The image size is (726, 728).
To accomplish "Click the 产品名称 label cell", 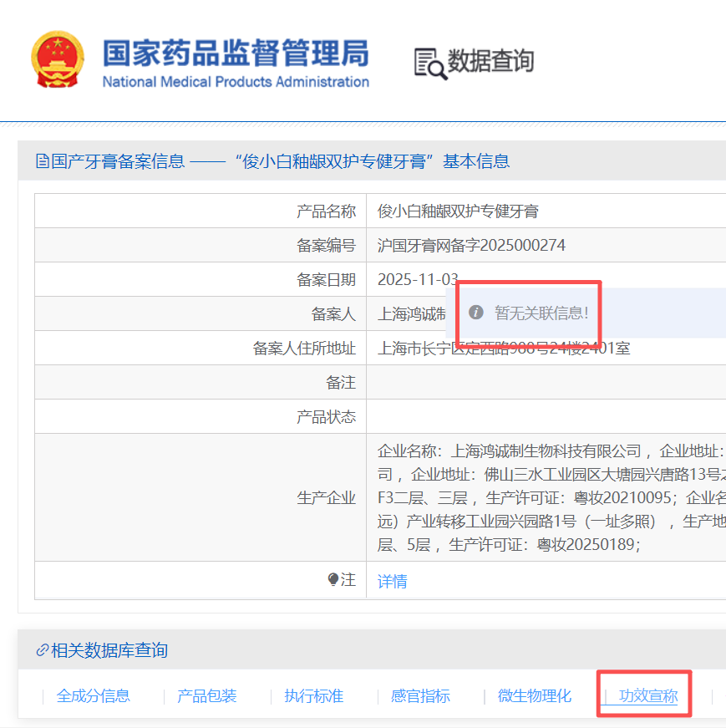I will point(201,211).
